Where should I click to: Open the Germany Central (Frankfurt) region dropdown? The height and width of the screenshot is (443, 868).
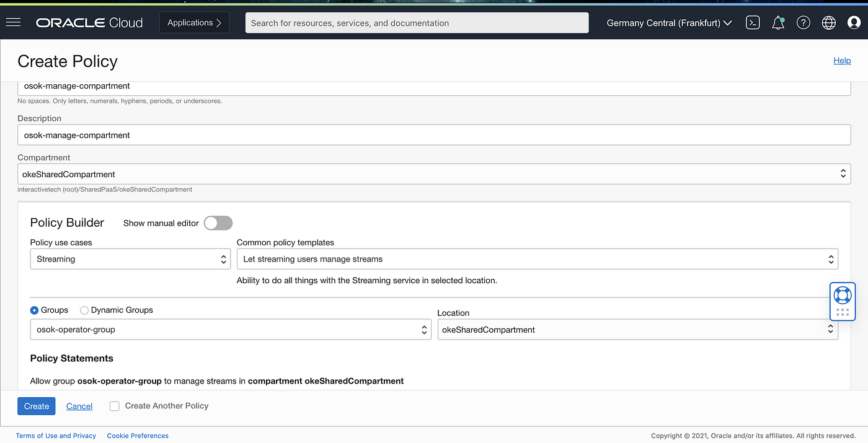[x=669, y=23]
